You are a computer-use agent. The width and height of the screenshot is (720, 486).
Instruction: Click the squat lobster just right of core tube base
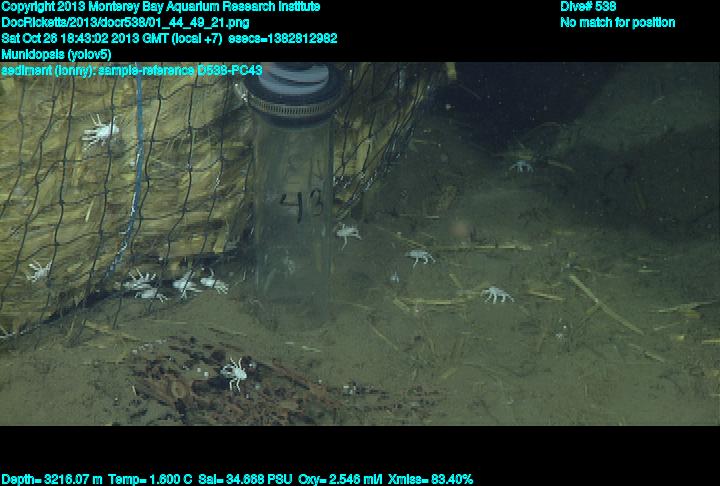pos(346,235)
